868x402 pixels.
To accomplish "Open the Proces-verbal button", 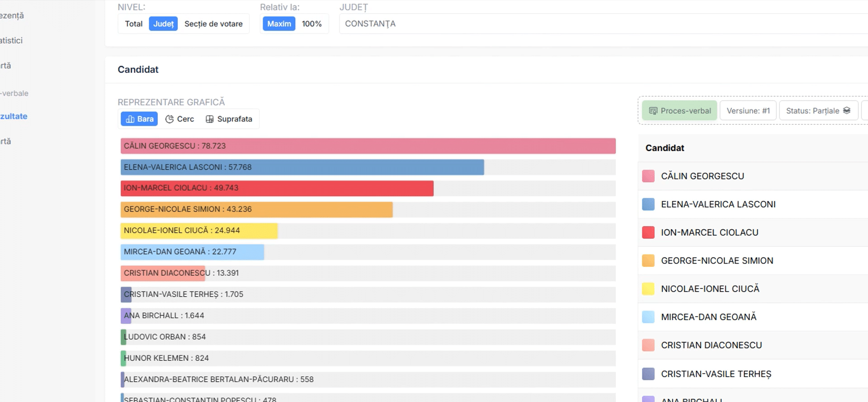I will 679,111.
